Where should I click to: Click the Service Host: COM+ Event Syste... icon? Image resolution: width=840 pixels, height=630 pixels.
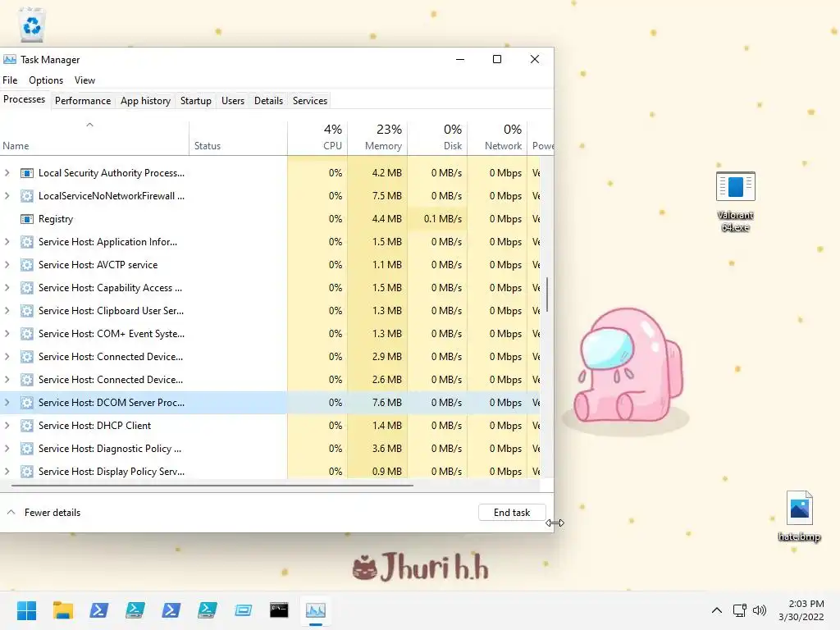(x=27, y=334)
